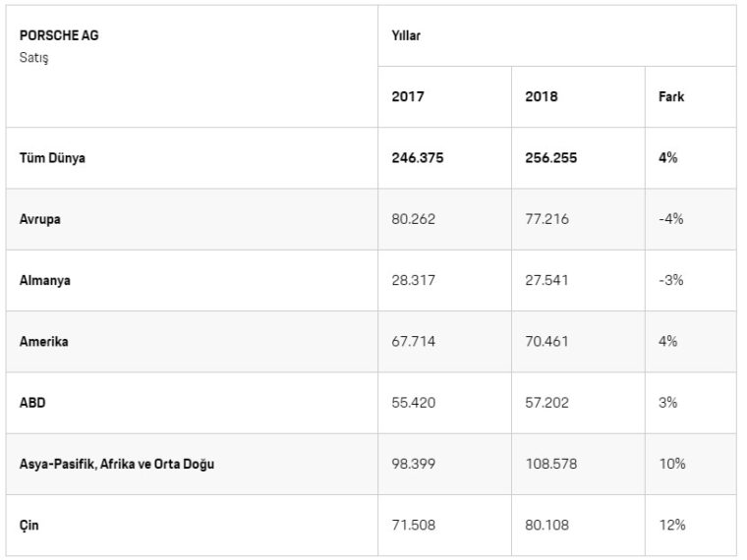Select the Amerika row label

coord(44,341)
